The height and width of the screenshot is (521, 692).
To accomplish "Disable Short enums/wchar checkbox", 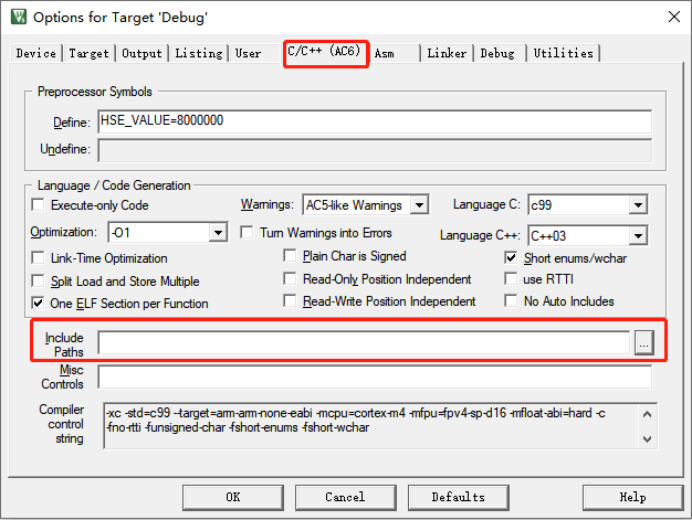I will pos(511,258).
